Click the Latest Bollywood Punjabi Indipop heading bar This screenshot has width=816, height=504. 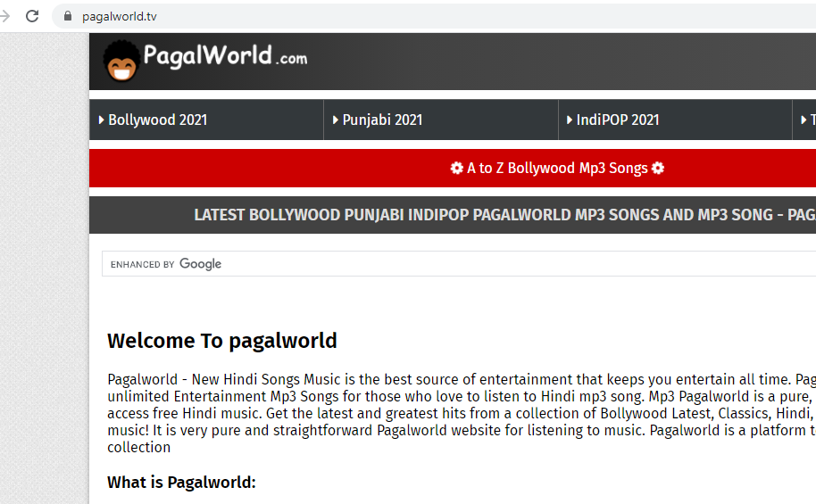(453, 215)
